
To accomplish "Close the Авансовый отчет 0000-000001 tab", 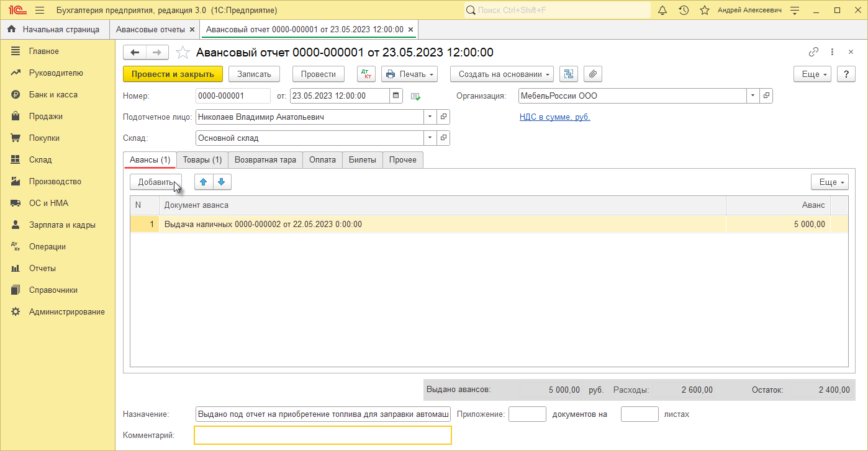I will [410, 29].
